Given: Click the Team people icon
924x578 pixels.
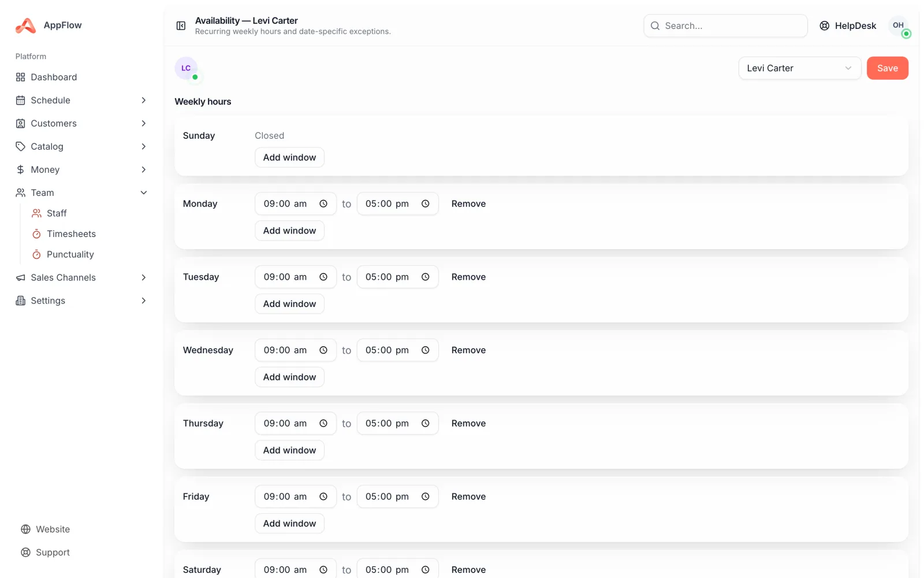Looking at the screenshot, I should (21, 192).
